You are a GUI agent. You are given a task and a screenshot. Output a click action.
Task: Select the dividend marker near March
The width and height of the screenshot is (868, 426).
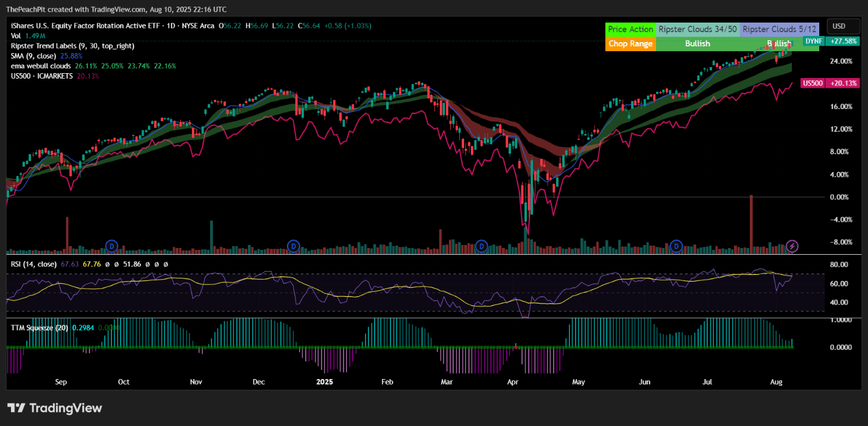coord(481,247)
